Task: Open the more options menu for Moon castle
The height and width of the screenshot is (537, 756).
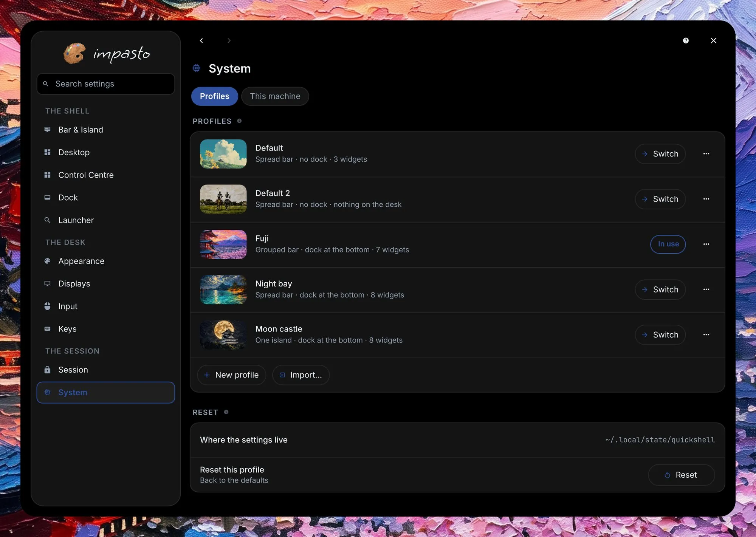Action: (x=706, y=335)
